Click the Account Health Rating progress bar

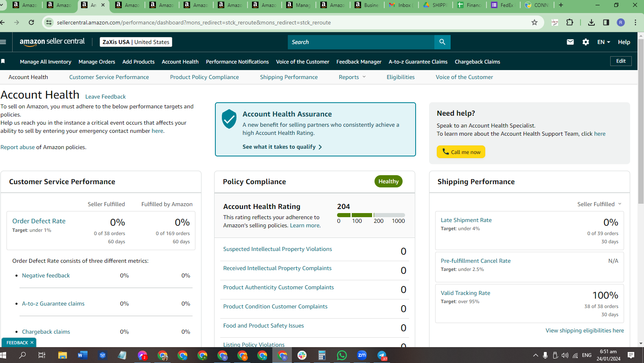[371, 215]
